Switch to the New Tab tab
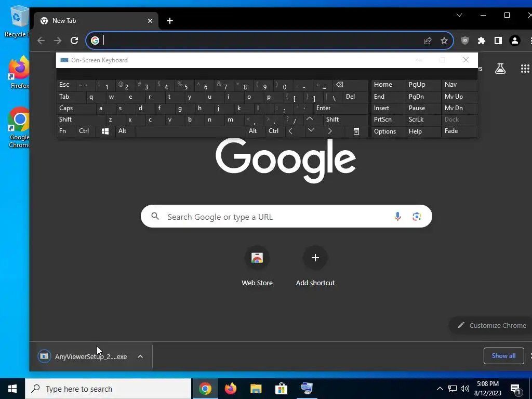 pyautogui.click(x=96, y=21)
